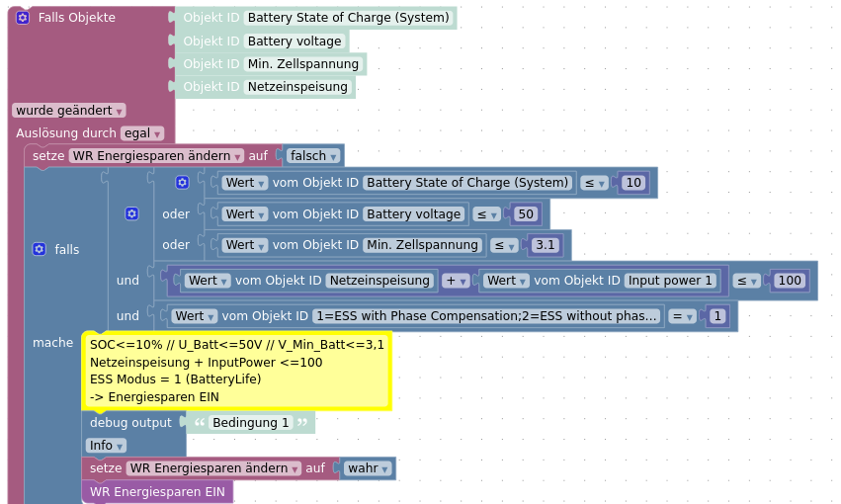Screen dimensions: 841x504
Task: Click the ESS with Phase Compensation object ID
Action: [486, 316]
